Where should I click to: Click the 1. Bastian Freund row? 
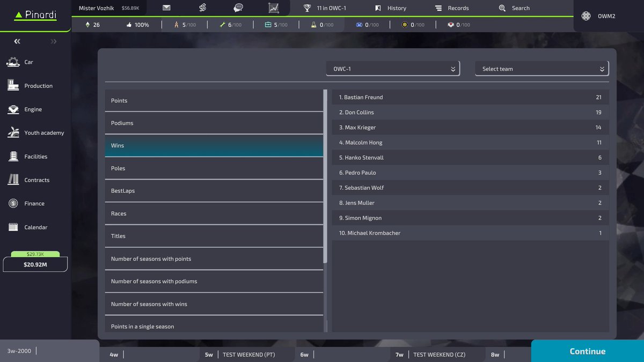click(470, 97)
